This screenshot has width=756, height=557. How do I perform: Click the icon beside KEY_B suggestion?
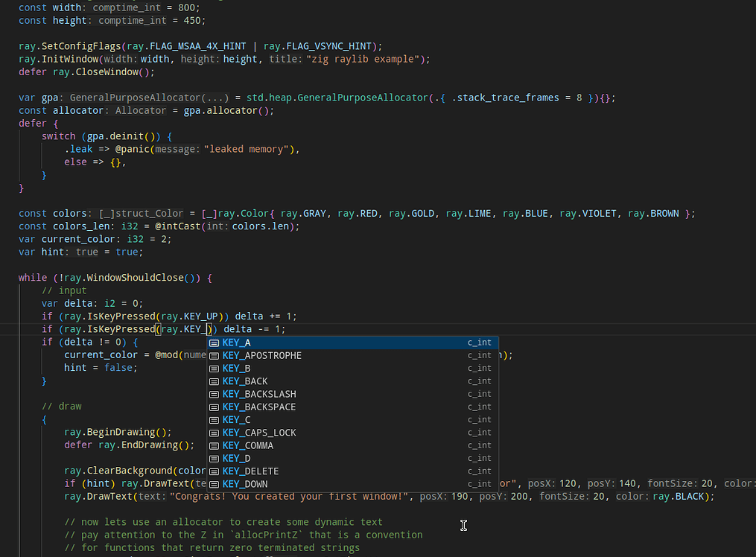coord(215,368)
